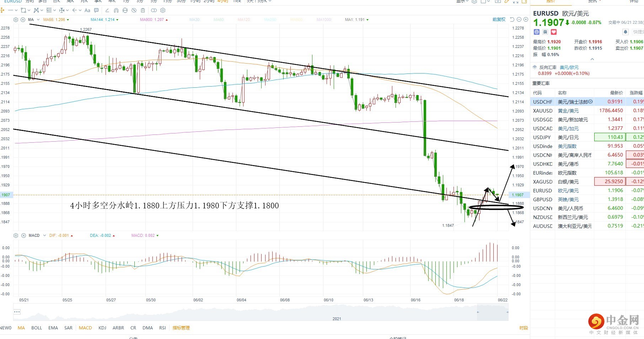Zoom in chart with the plus circle icon
The image size is (644, 339).
(526, 20)
